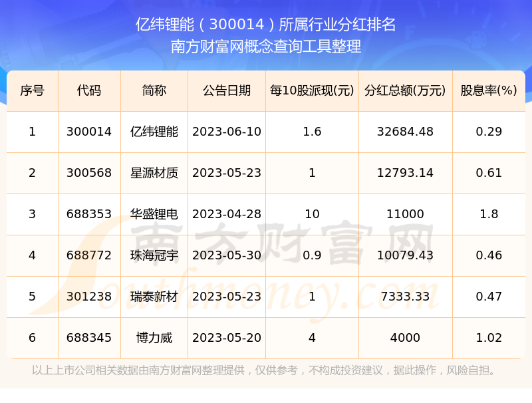This screenshot has height=403, width=532.
Task: Click the yield value 0.46
Action: 489,255
